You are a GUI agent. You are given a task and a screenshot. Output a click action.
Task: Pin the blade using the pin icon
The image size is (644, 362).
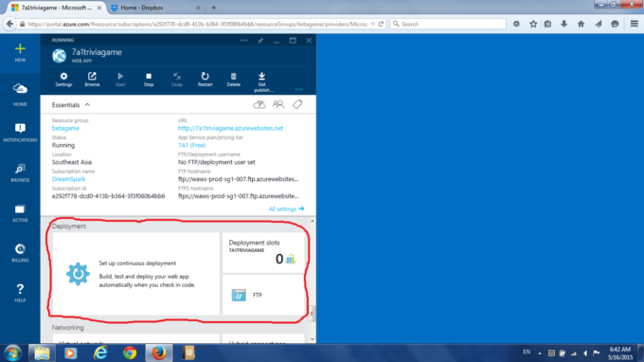click(260, 40)
